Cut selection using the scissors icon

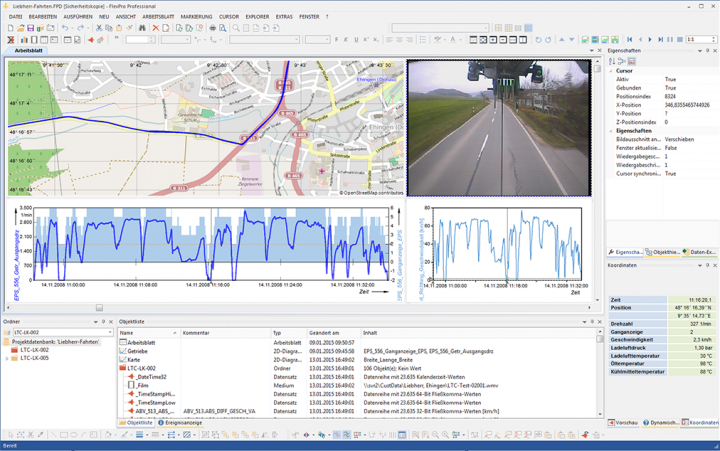(x=99, y=28)
